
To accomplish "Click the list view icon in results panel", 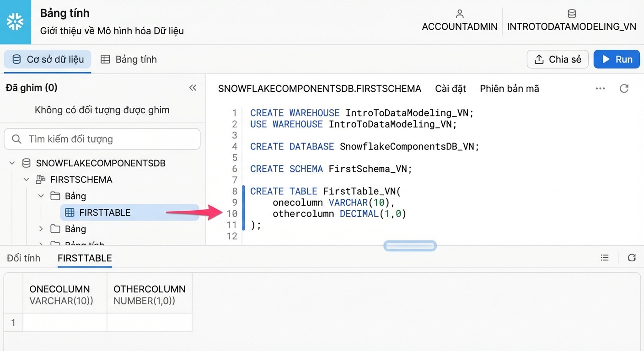I will pyautogui.click(x=605, y=258).
